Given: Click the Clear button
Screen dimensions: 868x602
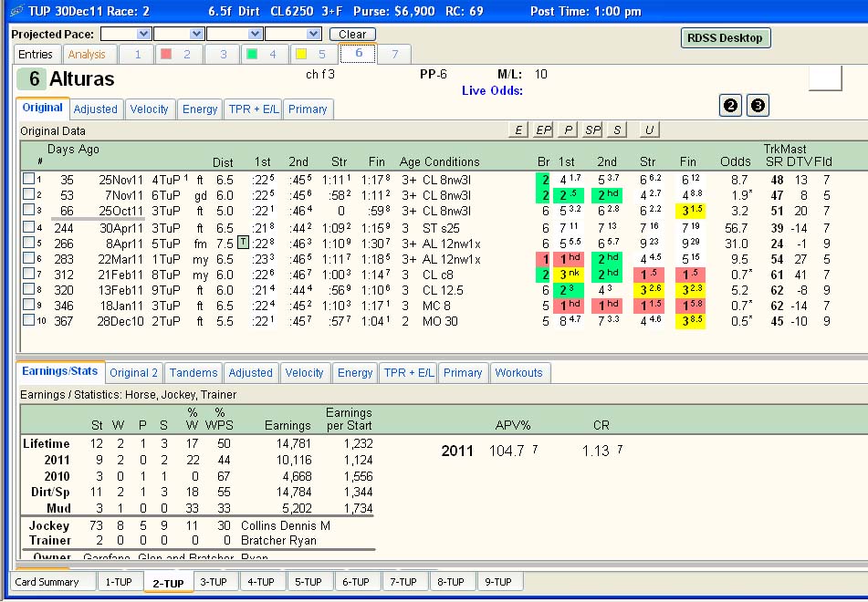Looking at the screenshot, I should coord(352,34).
